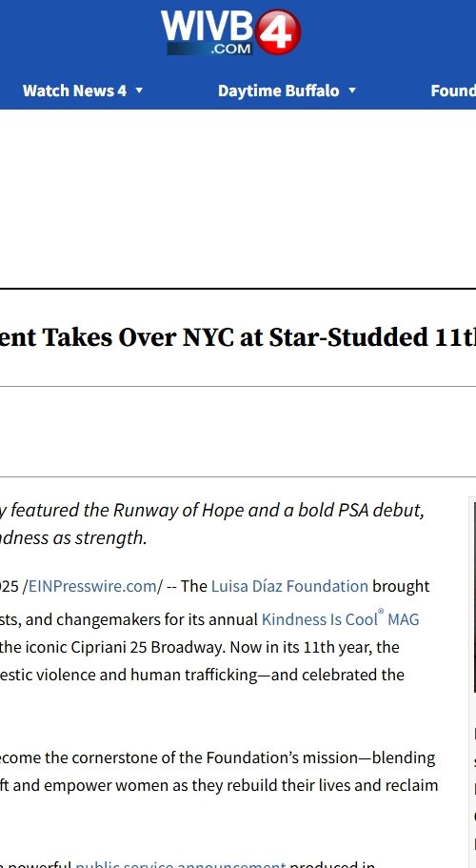476x868 pixels.
Task: Click the cornerstone of the Foundation's mission paragraph
Action: [219, 772]
